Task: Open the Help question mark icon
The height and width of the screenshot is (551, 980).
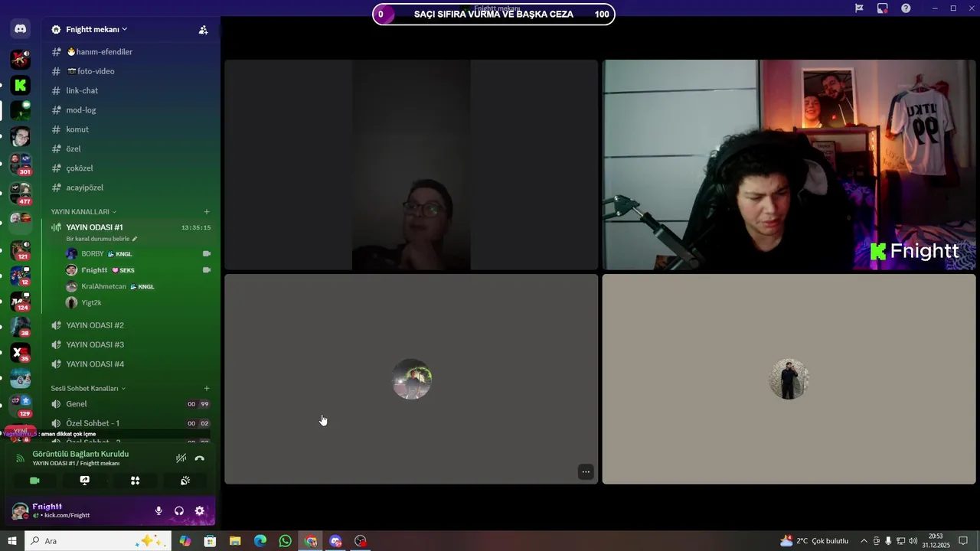Action: [906, 8]
